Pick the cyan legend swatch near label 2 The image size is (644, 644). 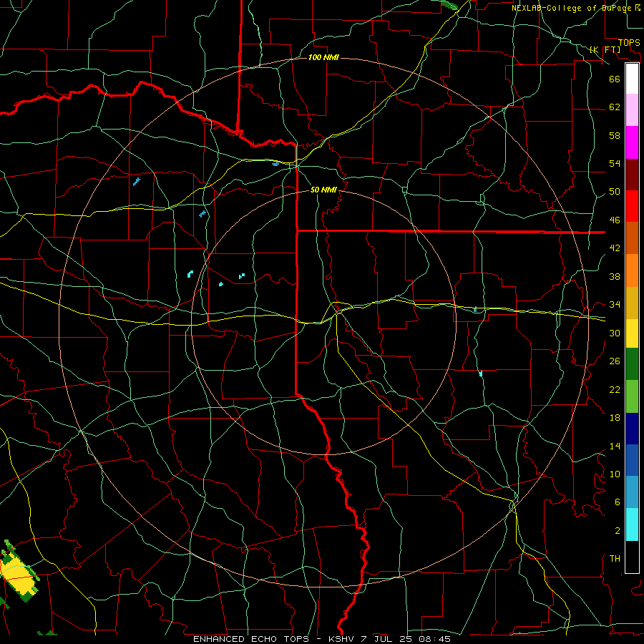632,525
